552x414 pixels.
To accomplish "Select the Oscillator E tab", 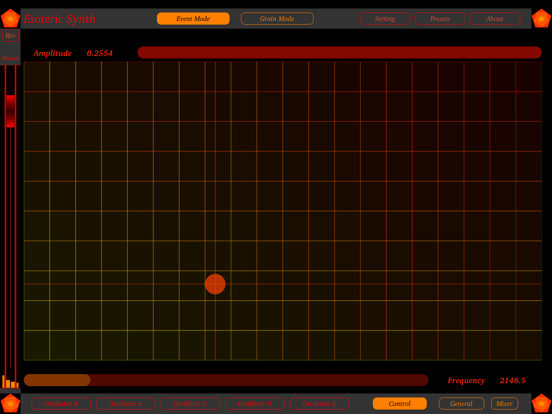I will (320, 403).
